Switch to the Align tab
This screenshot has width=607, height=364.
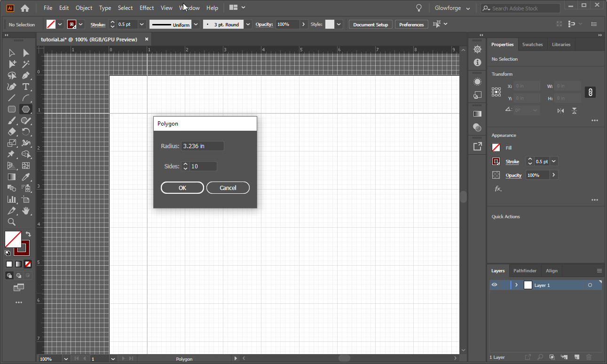pyautogui.click(x=552, y=270)
